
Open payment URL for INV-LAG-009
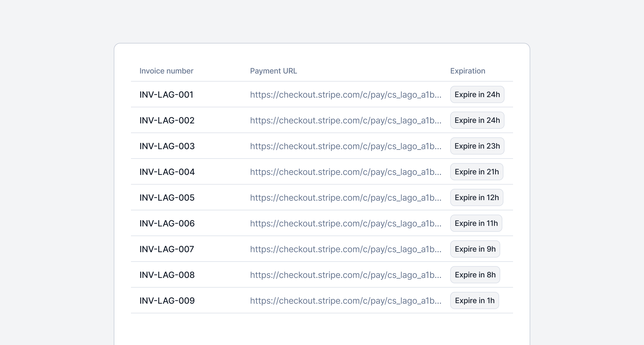(x=346, y=301)
